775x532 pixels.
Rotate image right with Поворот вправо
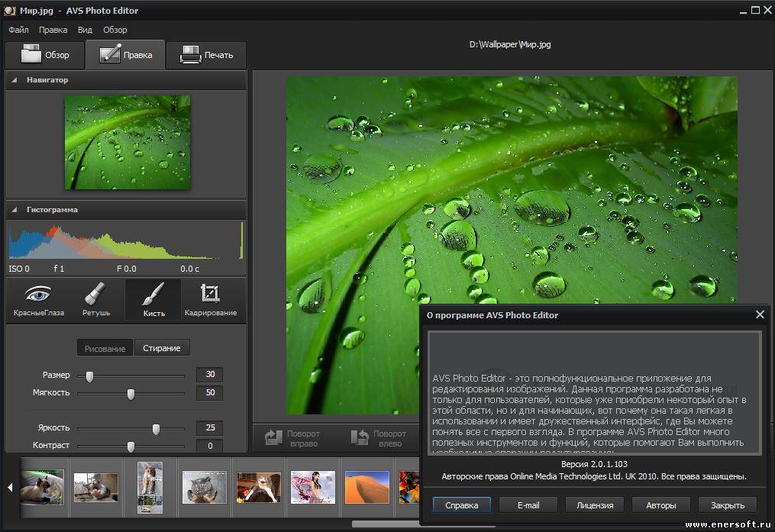pos(292,438)
